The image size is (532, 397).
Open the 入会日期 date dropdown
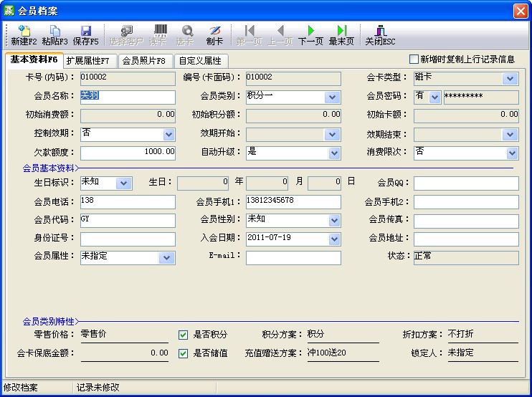333,239
